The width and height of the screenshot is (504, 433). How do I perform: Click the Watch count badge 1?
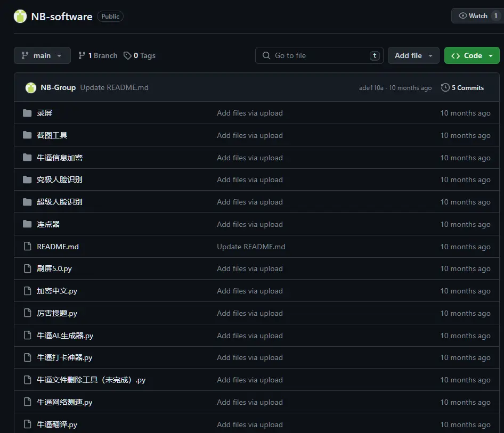495,16
